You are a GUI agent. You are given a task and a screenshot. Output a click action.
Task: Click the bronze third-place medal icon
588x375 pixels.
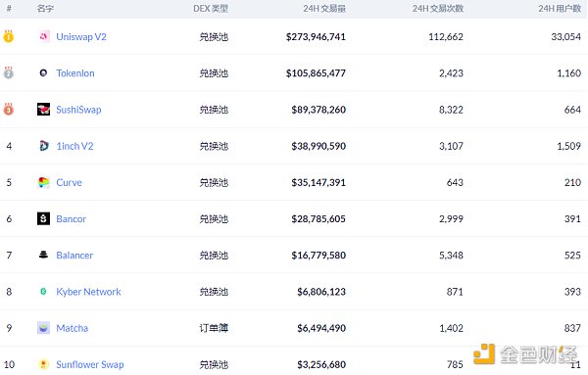tap(9, 110)
